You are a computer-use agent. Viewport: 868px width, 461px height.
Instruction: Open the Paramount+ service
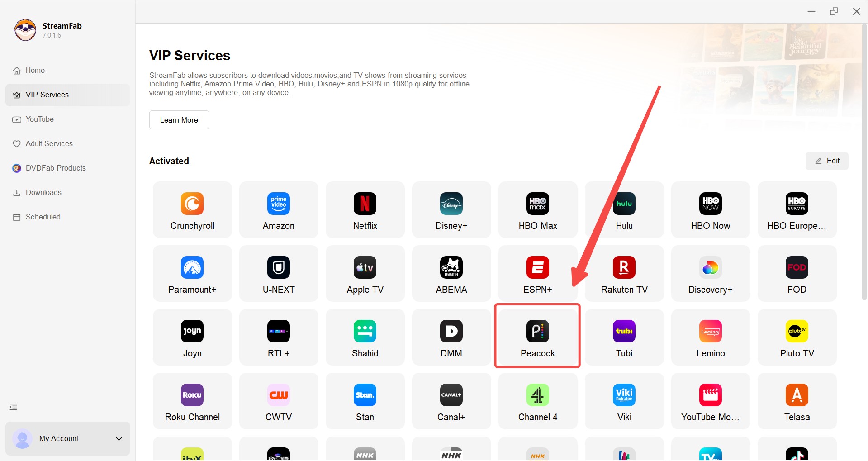pos(192,274)
